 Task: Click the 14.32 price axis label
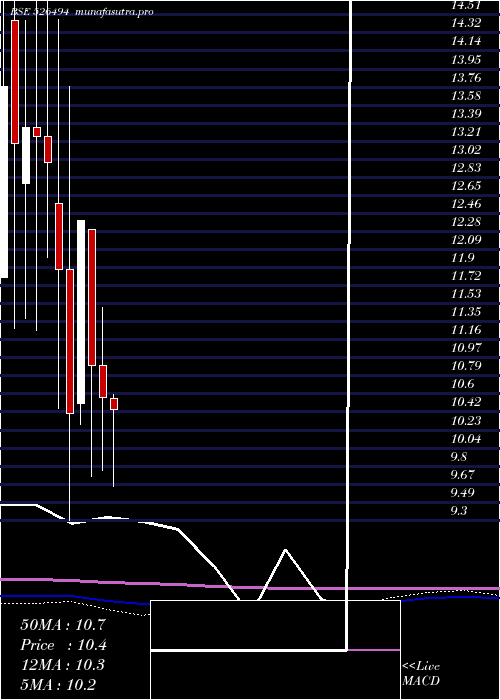tap(466, 23)
